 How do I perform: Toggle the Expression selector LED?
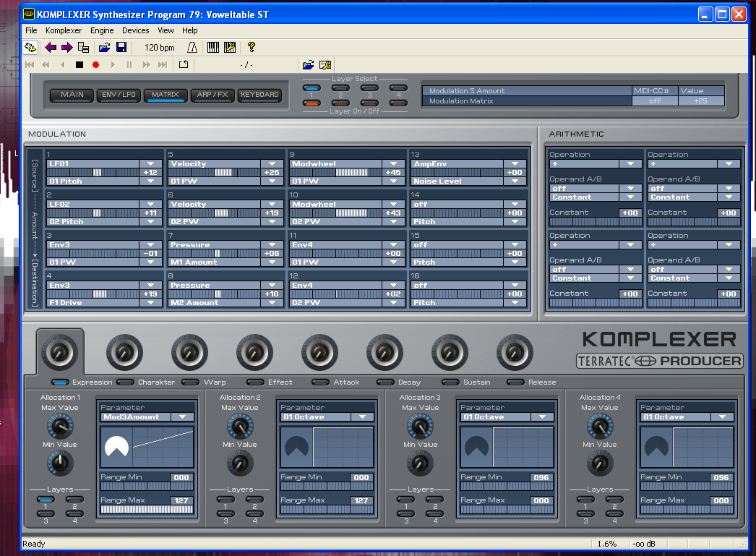[x=60, y=382]
